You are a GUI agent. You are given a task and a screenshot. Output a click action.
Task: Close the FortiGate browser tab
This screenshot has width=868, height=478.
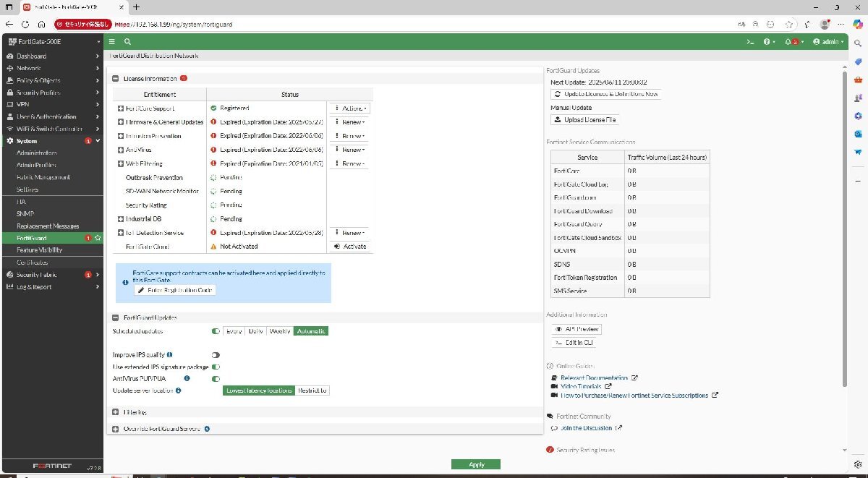pos(122,7)
